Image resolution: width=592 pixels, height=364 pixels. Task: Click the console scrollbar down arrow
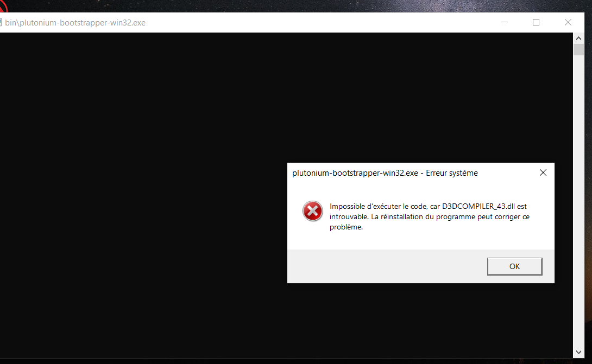[578, 352]
